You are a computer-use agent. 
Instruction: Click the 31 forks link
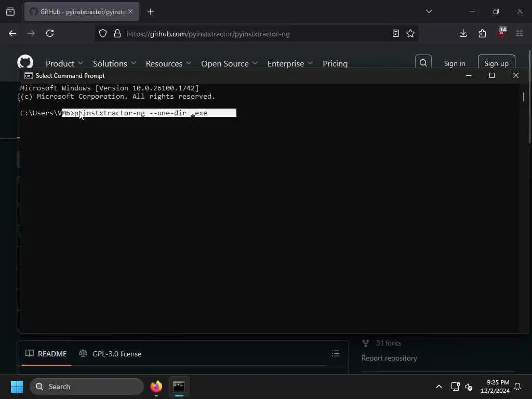382,343
